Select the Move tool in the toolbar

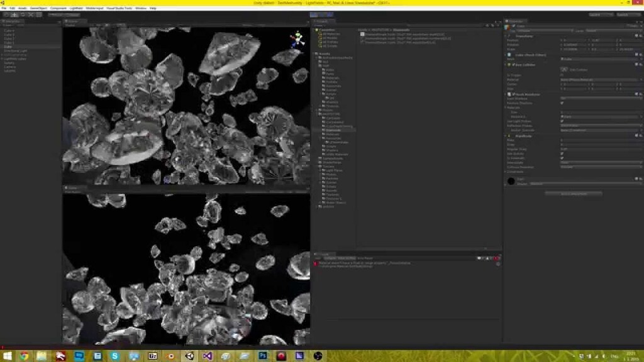coord(14,13)
